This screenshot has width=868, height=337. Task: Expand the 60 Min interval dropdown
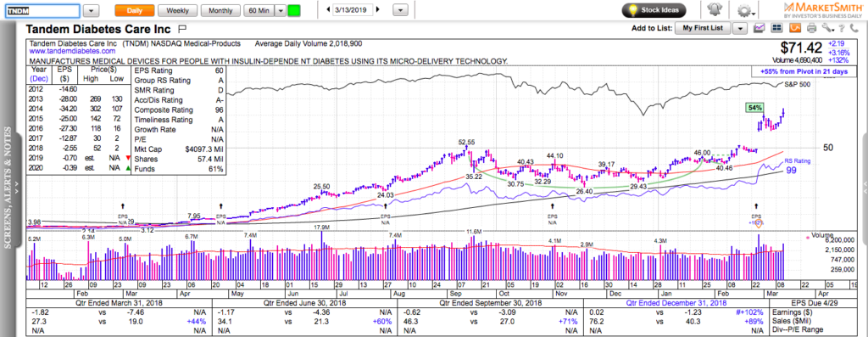[280, 10]
